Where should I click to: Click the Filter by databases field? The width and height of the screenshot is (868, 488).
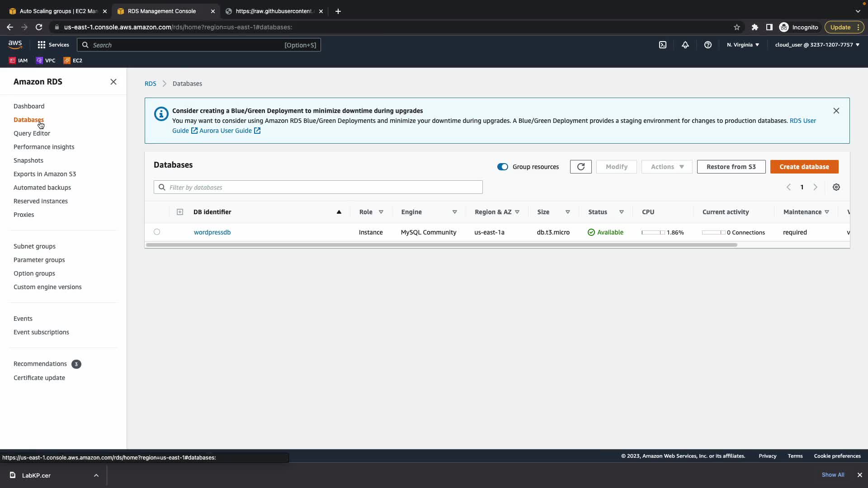coord(323,187)
